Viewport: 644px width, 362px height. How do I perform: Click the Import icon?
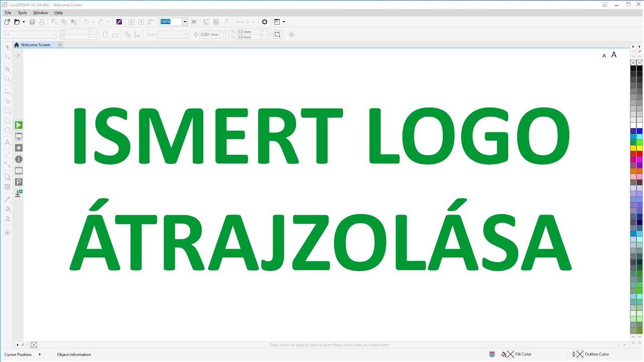point(132,22)
